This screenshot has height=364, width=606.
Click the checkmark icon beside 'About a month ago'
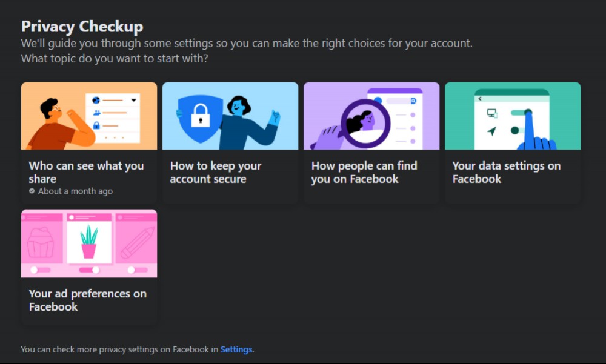pyautogui.click(x=32, y=191)
